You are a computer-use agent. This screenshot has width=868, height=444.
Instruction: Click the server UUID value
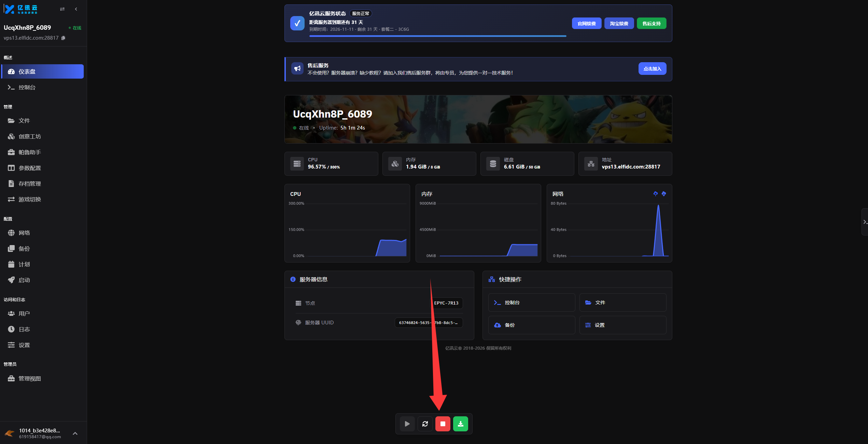point(429,323)
